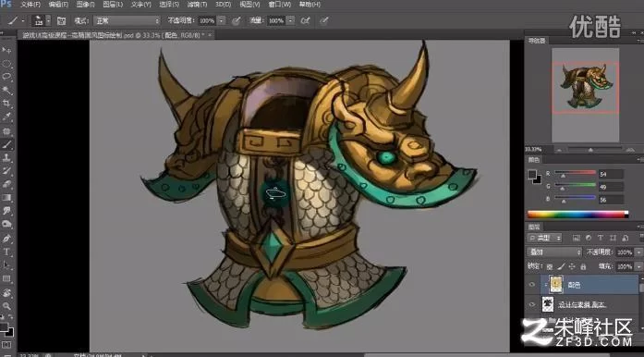Hide the 设计与素描 副本 layer

(x=532, y=305)
